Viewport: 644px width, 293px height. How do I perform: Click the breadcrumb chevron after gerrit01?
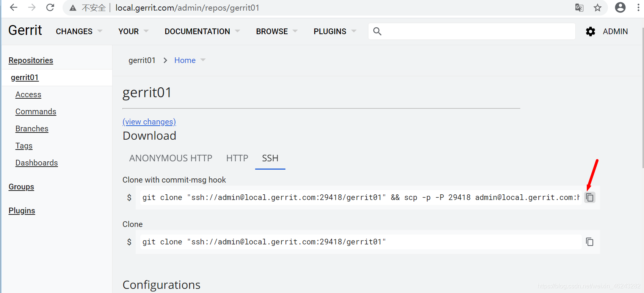[165, 60]
